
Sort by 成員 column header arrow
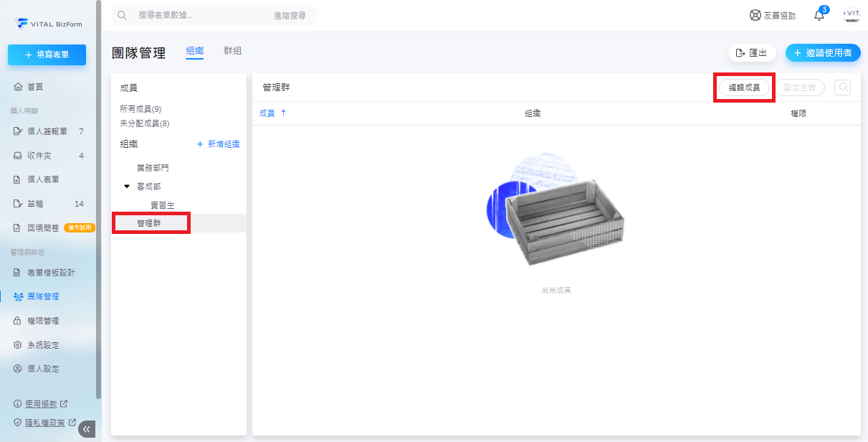pyautogui.click(x=283, y=113)
